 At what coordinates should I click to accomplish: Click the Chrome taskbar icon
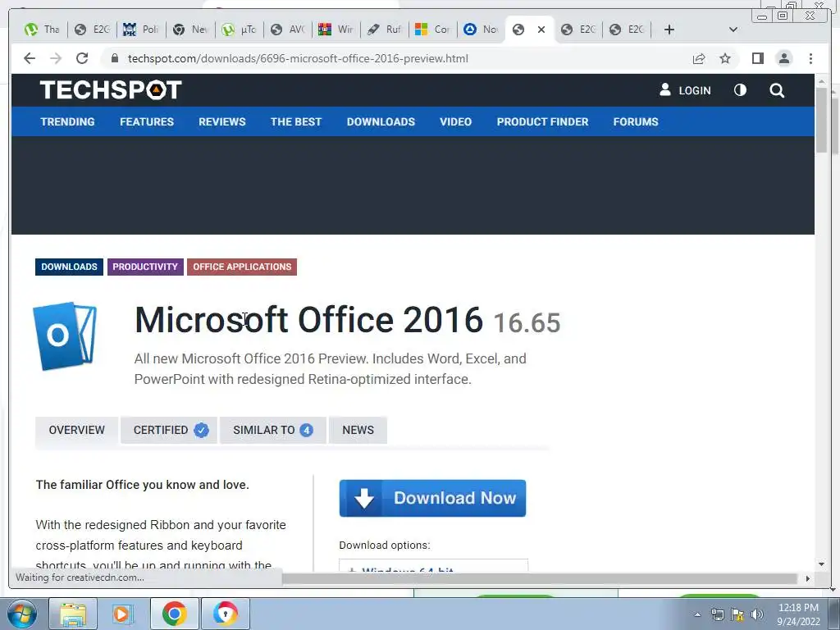(174, 614)
